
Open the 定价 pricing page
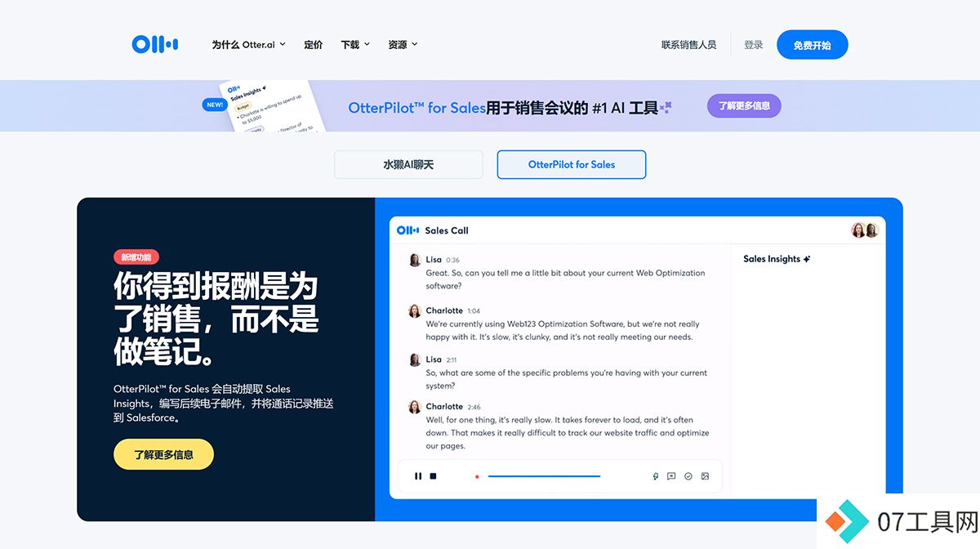(314, 44)
